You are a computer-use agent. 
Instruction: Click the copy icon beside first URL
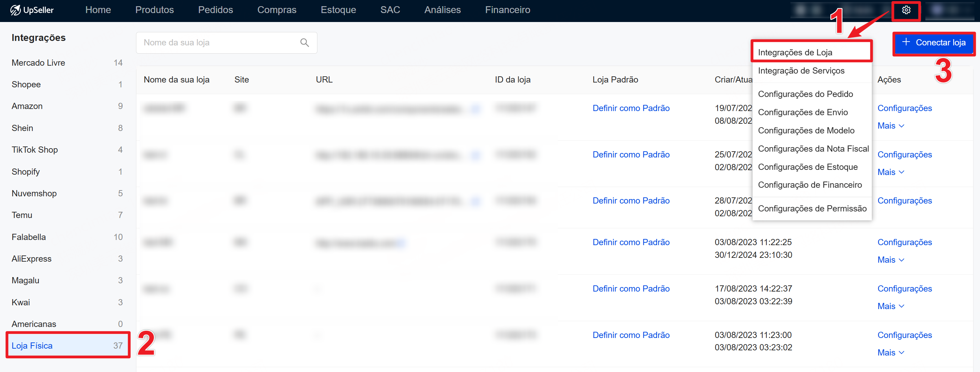click(x=475, y=109)
